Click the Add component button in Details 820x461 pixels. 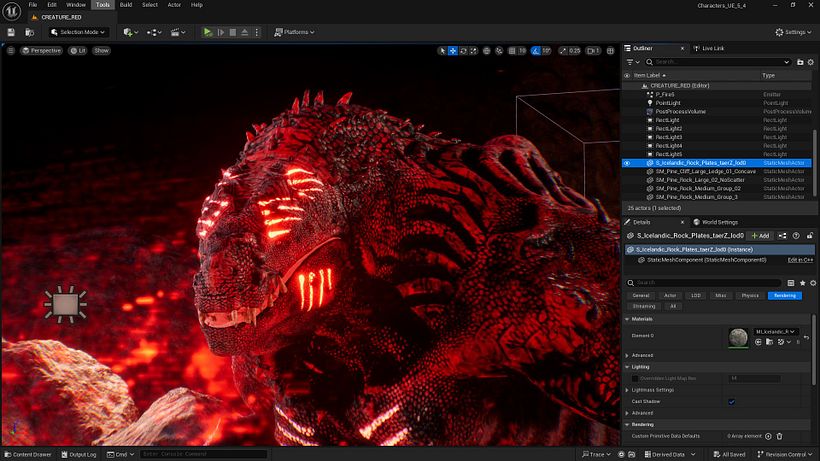pyautogui.click(x=760, y=236)
